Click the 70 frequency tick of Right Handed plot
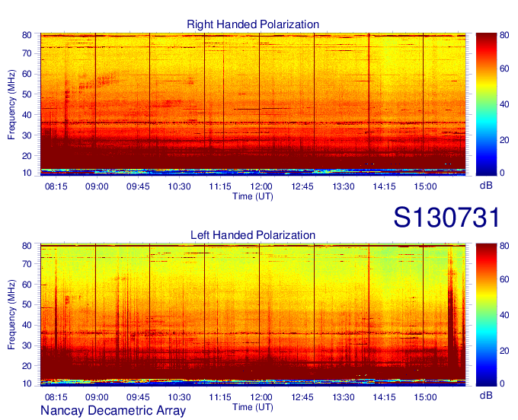Screen dimensions: 518x420 pyautogui.click(x=27, y=53)
